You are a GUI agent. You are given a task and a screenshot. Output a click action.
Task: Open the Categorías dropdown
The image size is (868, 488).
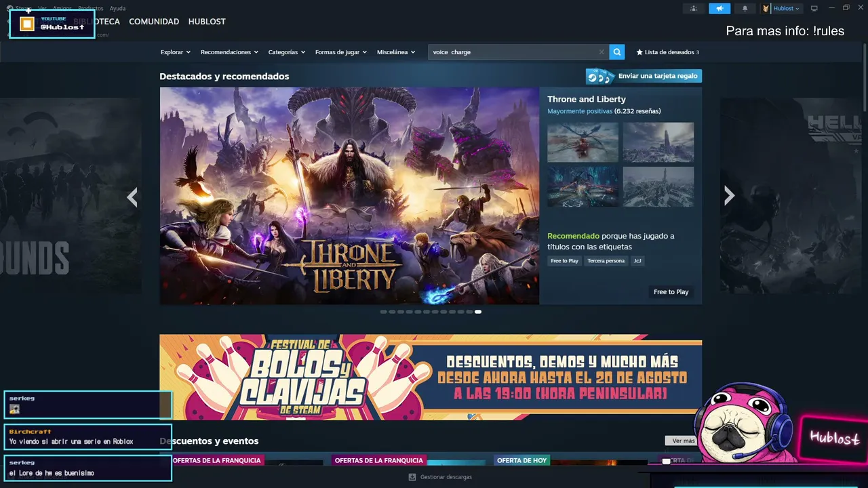287,52
